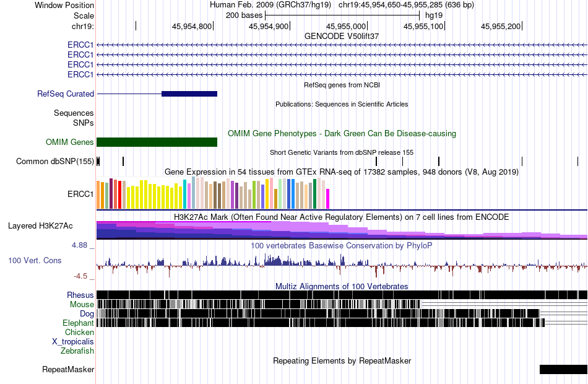Click the Elephant species label

pos(79,323)
